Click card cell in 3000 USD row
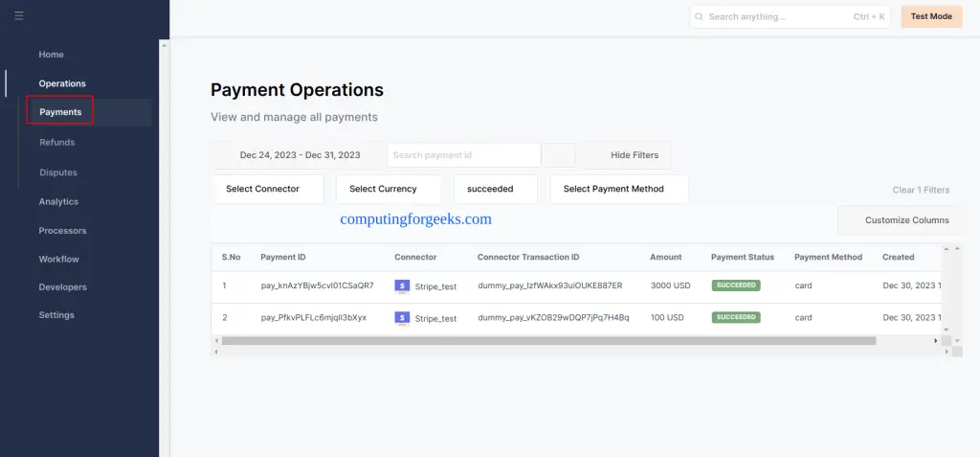Viewport: 980px width, 457px height. pos(803,286)
